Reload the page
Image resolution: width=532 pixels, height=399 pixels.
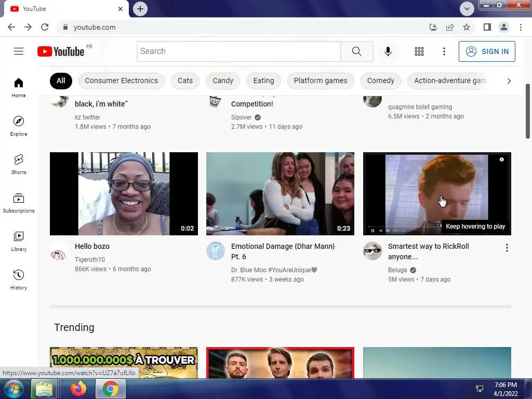coord(45,27)
